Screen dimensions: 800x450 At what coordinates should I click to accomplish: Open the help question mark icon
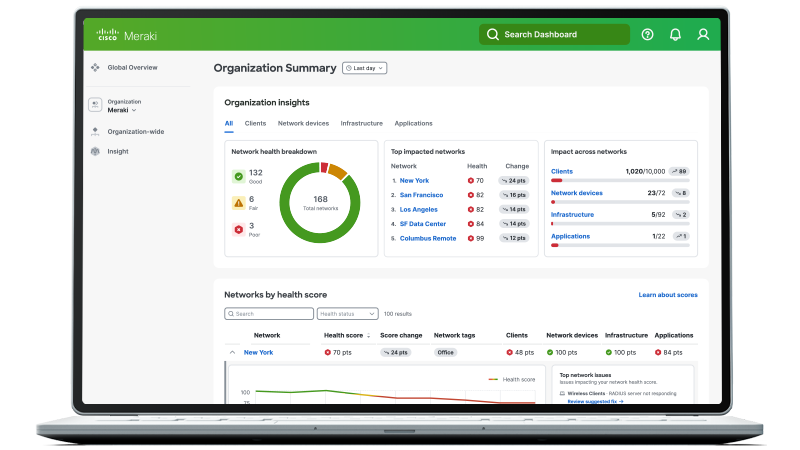pyautogui.click(x=647, y=34)
